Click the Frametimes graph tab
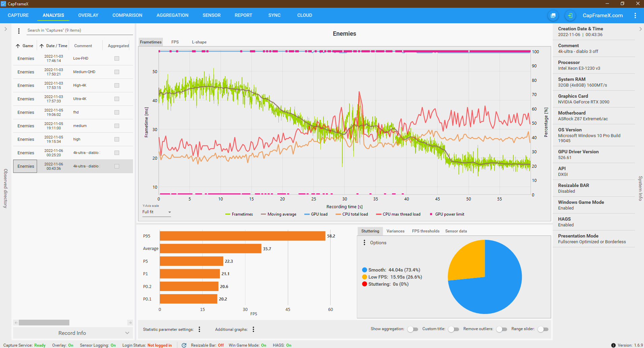The width and height of the screenshot is (644, 348). pyautogui.click(x=151, y=42)
